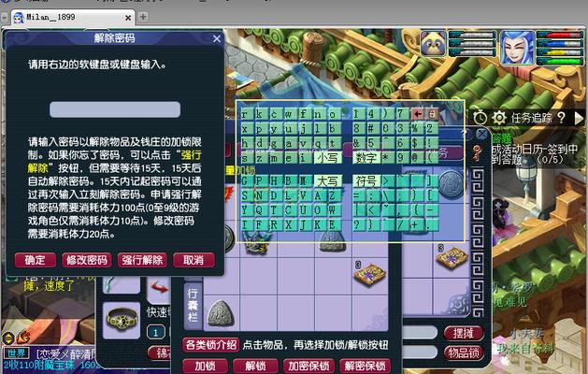Select the panda pet avatar portrait
Viewport: 588px width, 374px height.
tap(434, 43)
